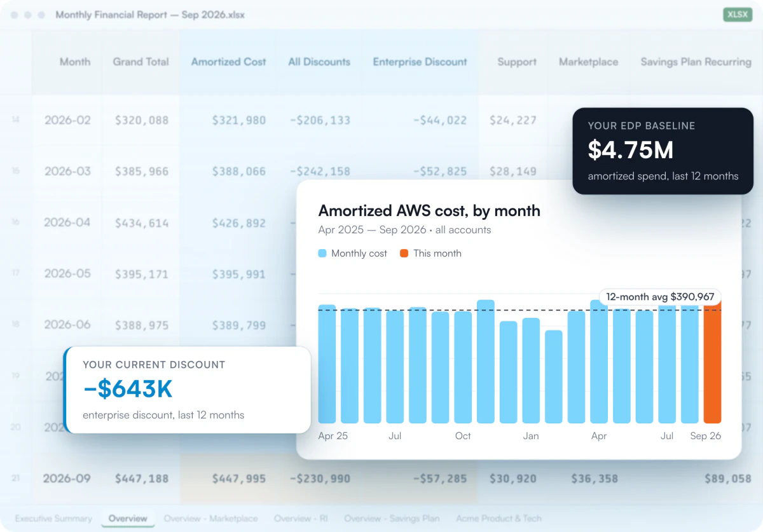Click the $447,995 amortized cost cell
This screenshot has width=763, height=532.
pos(239,479)
